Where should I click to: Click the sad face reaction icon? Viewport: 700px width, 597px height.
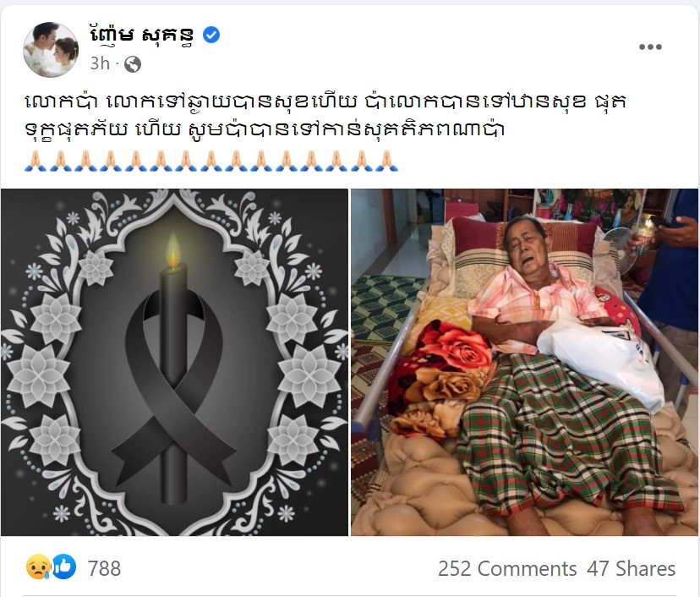[39, 567]
